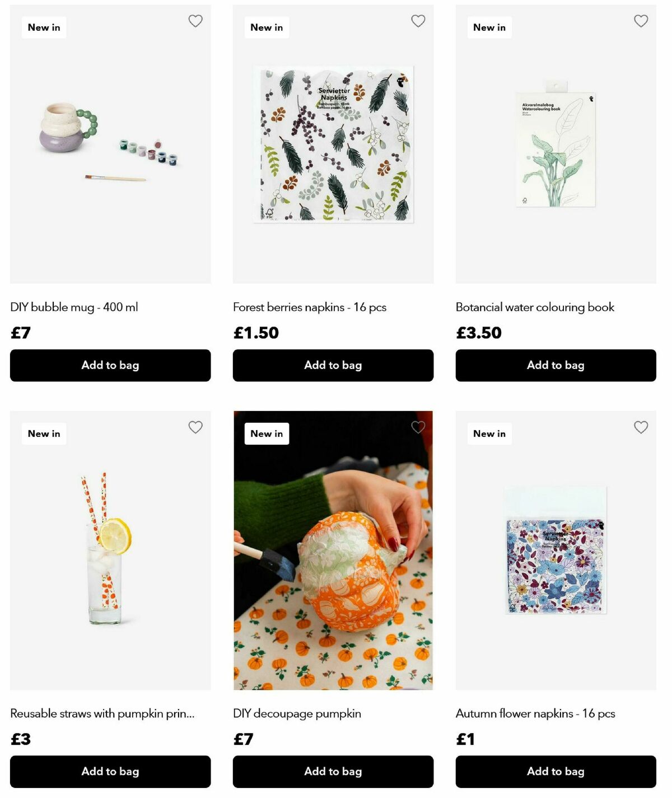
Task: Add Autumn flower napkins to bag
Action: (556, 771)
